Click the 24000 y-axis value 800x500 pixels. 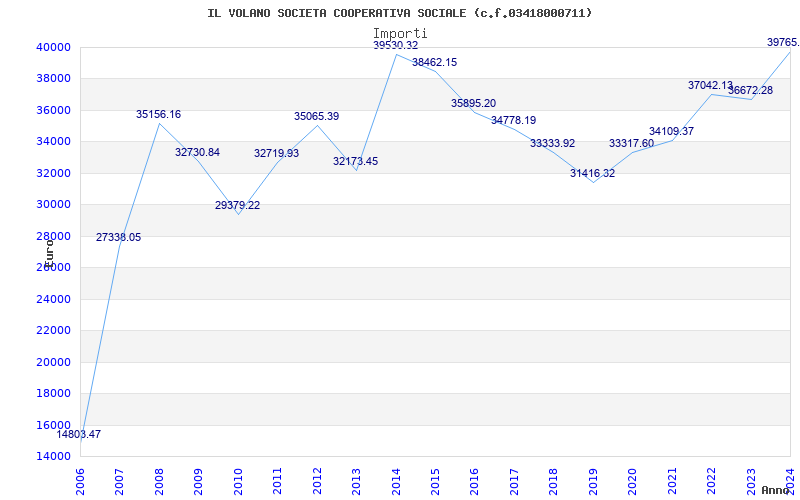tap(53, 299)
